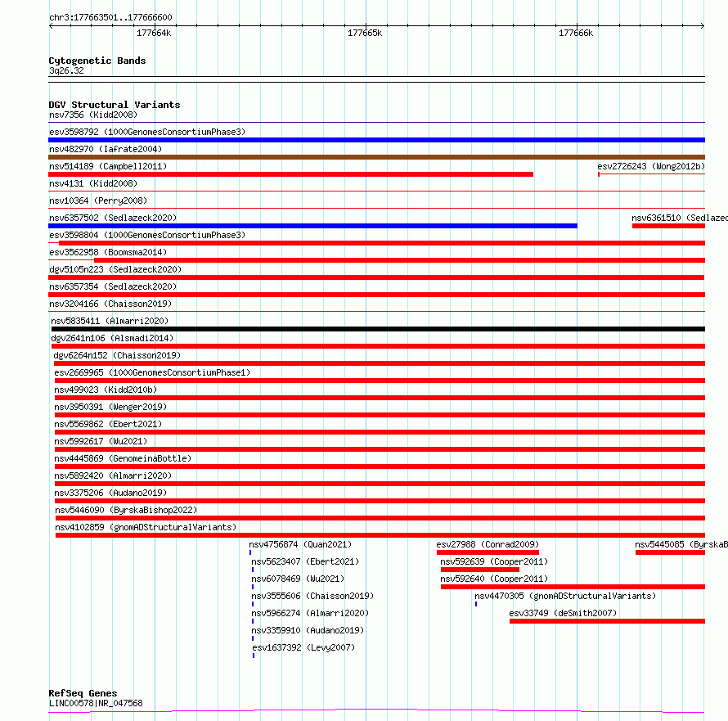728x721 pixels.
Task: Click the esv3598804 (1000GenomesConsortiumPhase3) label
Action: click(147, 235)
